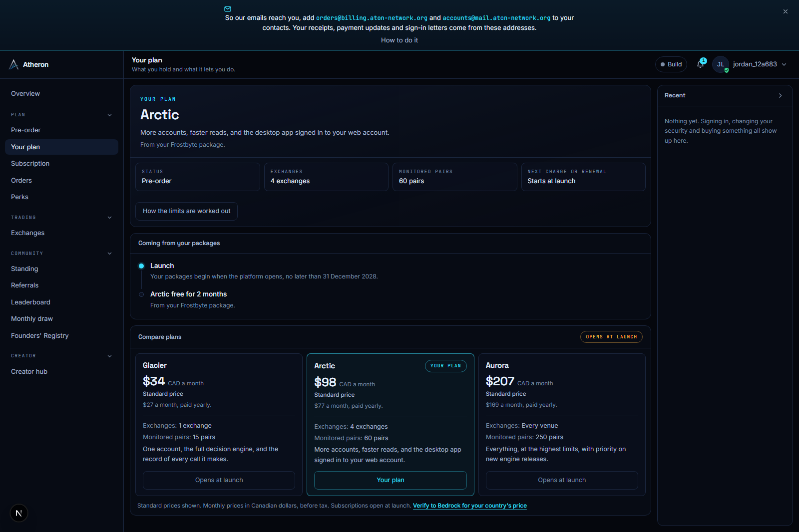799x532 pixels.
Task: Open Exchanges under Trading
Action: [61, 233]
